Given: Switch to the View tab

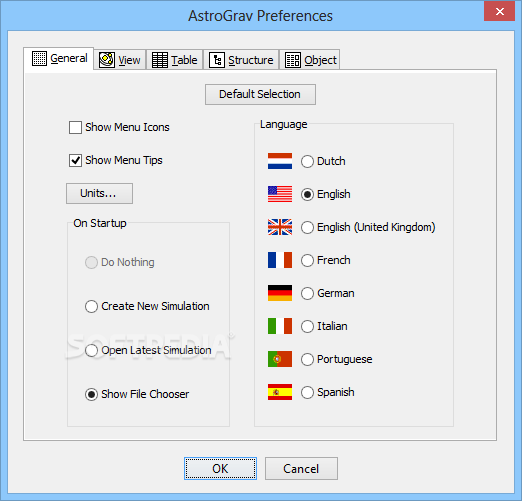Looking at the screenshot, I should point(120,60).
